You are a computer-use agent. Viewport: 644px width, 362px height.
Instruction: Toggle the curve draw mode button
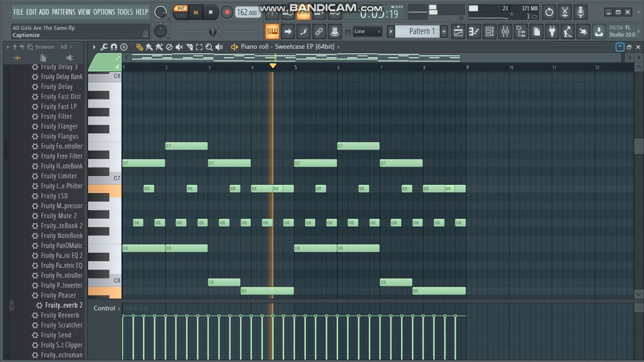304,32
